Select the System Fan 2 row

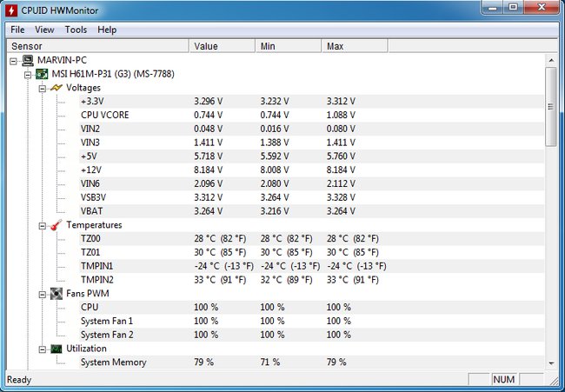311,335
